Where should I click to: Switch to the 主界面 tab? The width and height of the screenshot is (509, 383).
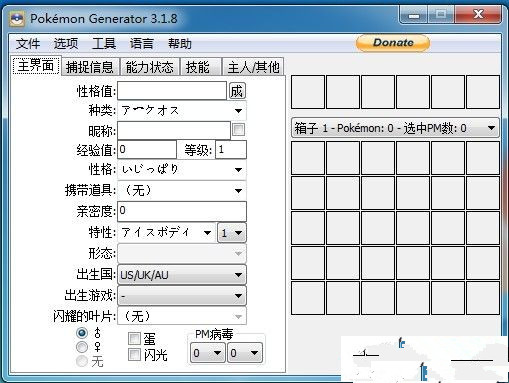pos(36,66)
